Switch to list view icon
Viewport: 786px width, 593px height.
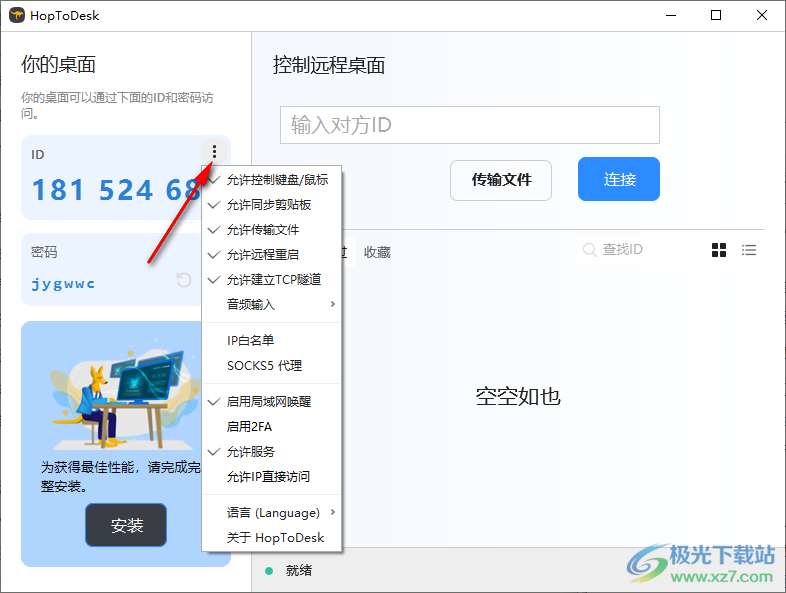pos(749,250)
